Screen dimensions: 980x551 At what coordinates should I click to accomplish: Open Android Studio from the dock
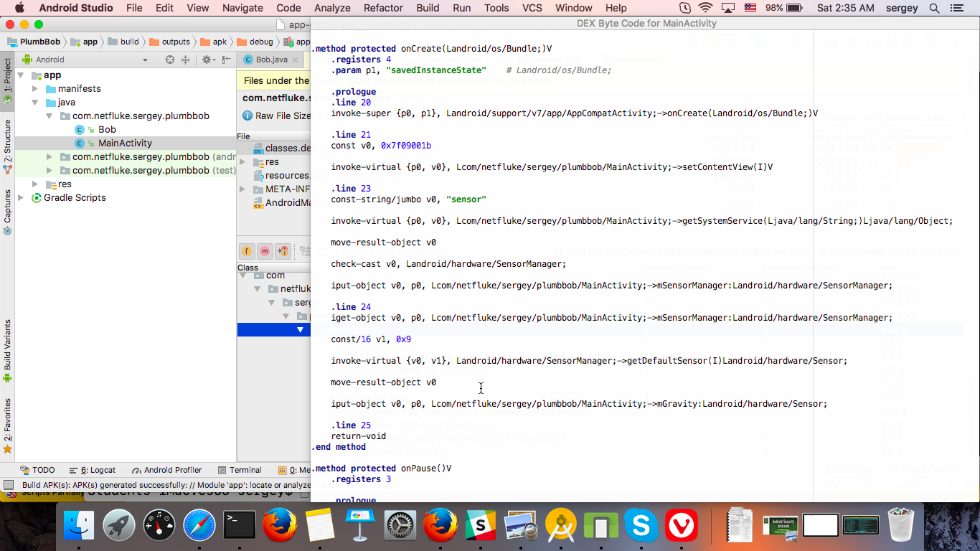(x=561, y=526)
